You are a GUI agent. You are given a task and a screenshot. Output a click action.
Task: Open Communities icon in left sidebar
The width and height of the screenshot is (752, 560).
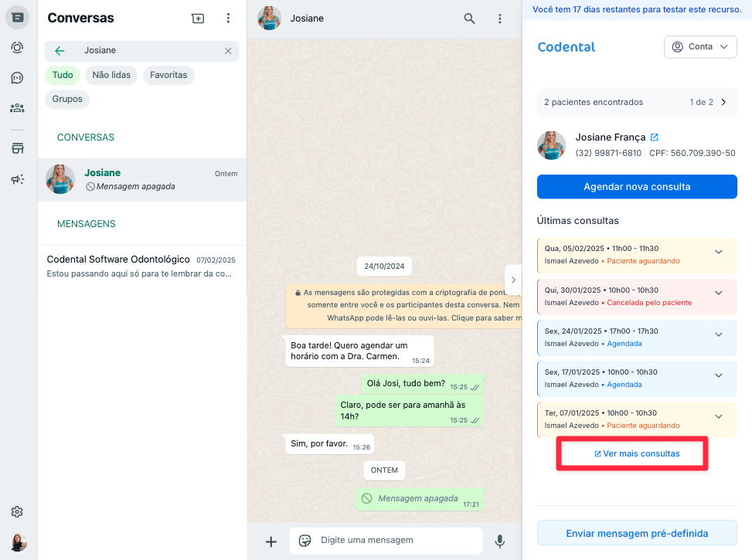[x=17, y=108]
